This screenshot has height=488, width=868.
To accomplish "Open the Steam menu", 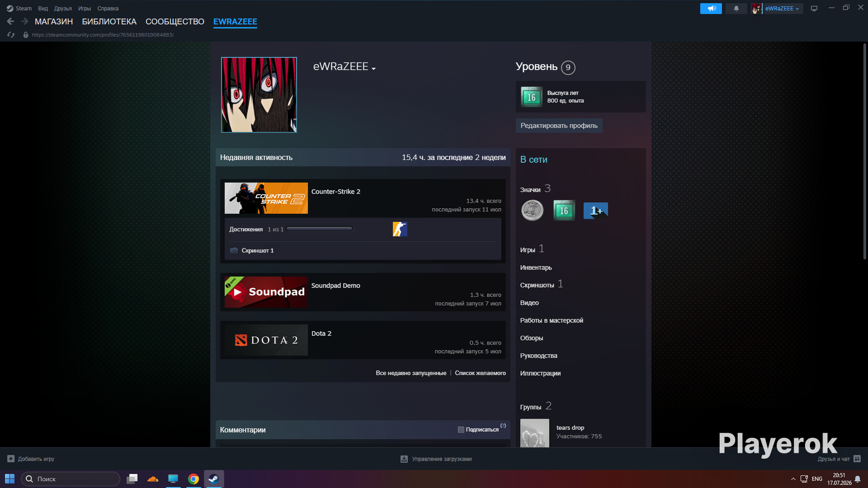I will [23, 8].
